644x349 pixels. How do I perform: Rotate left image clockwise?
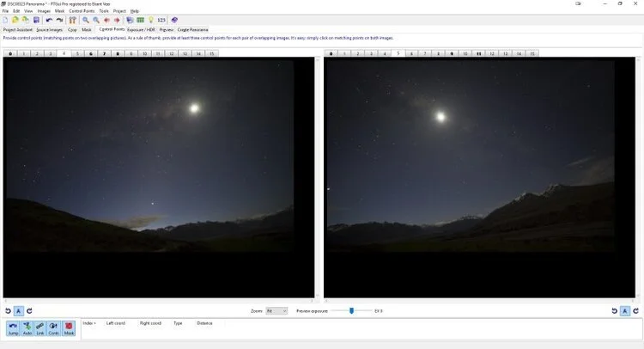pyautogui.click(x=29, y=311)
